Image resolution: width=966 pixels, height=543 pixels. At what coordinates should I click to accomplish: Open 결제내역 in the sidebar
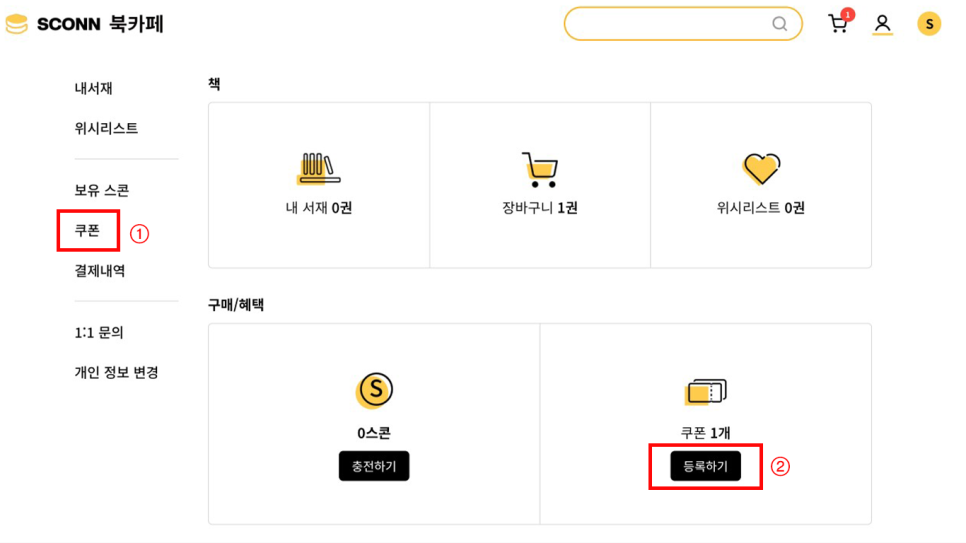coord(100,270)
